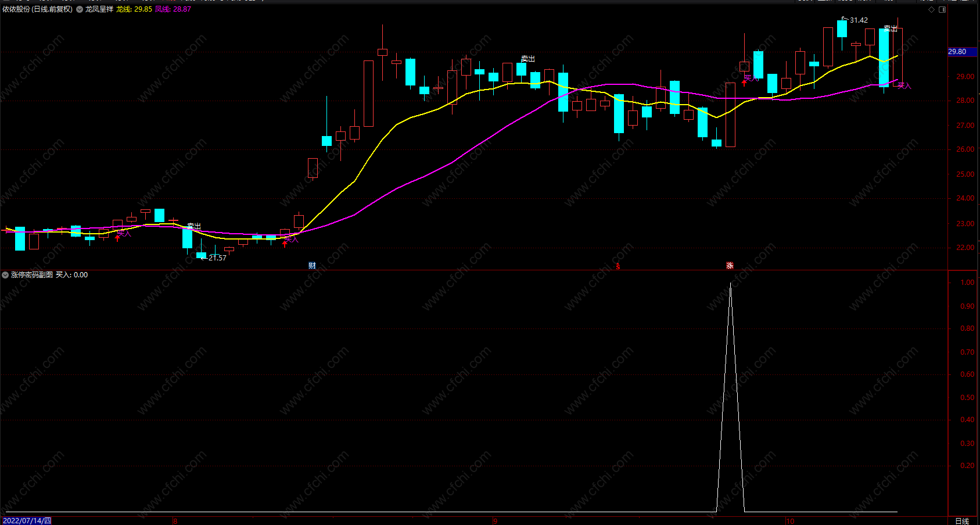Click month marker 9 on the time axis
The width and height of the screenshot is (980, 525).
click(495, 521)
